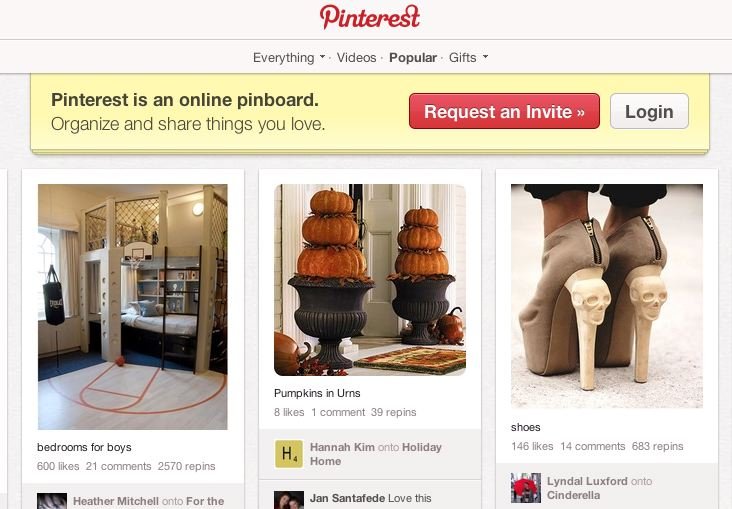Open the Pumpkins in Urns image
The image size is (732, 509).
(370, 280)
